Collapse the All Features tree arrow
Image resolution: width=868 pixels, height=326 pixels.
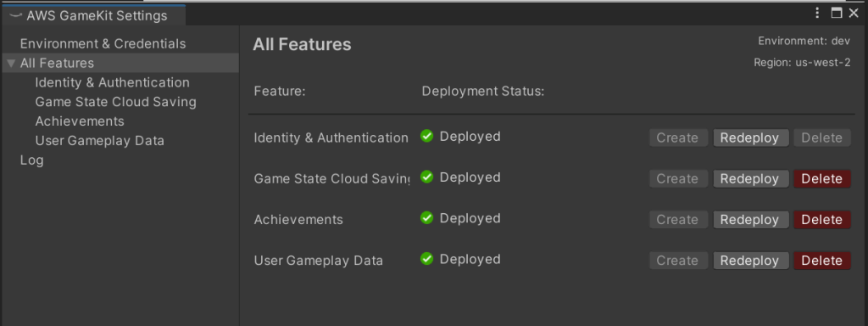click(10, 63)
